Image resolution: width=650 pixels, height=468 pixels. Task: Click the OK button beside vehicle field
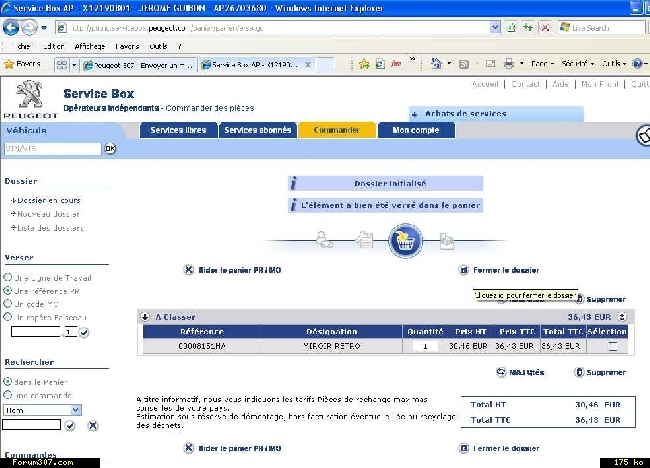coord(110,148)
